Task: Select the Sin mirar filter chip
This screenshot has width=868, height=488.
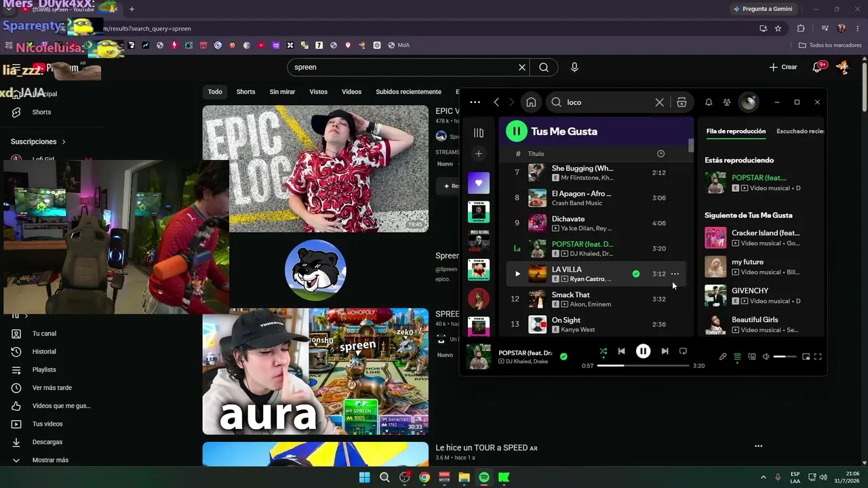Action: tap(282, 91)
